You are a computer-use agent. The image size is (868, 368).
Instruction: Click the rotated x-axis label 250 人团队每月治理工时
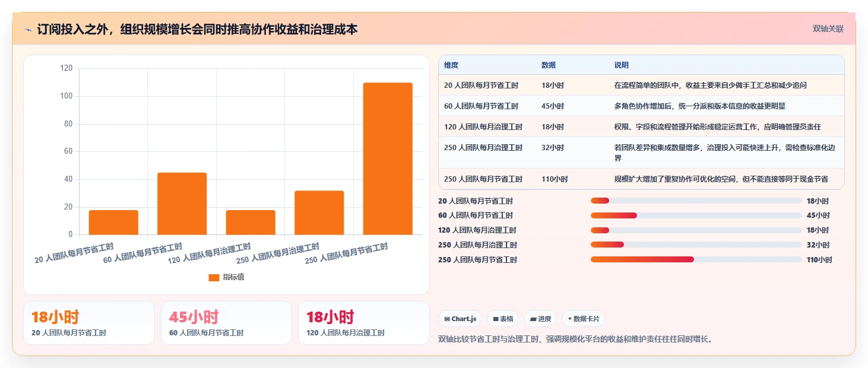[278, 252]
